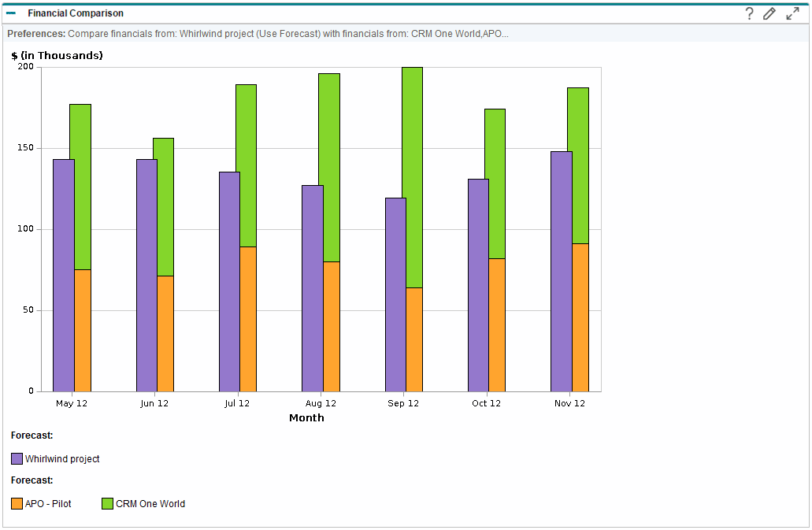Select the APO - Pilot legend label
812x530 pixels.
pos(48,504)
